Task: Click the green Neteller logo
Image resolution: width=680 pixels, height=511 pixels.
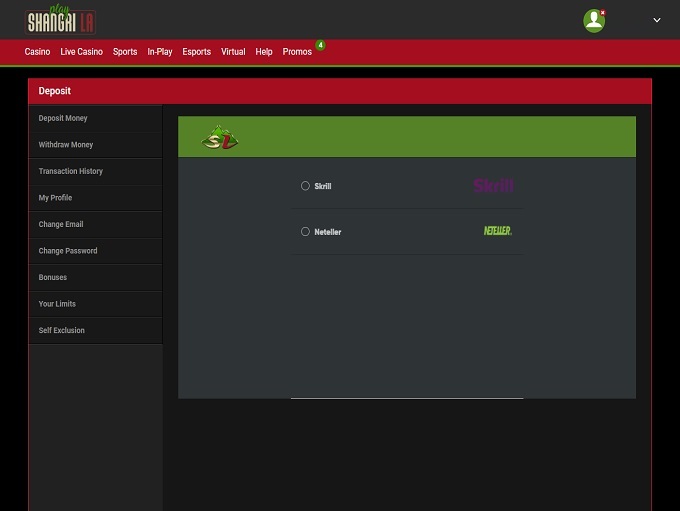Action: 497,231
